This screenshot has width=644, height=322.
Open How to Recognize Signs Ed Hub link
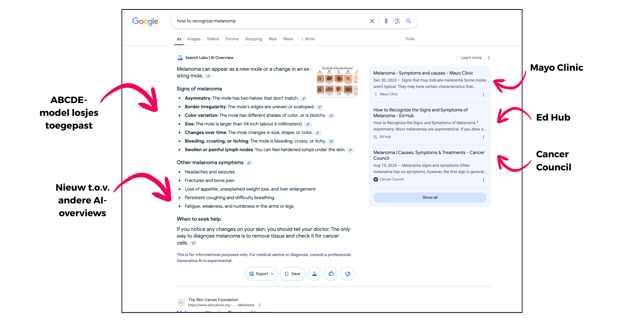pyautogui.click(x=420, y=113)
